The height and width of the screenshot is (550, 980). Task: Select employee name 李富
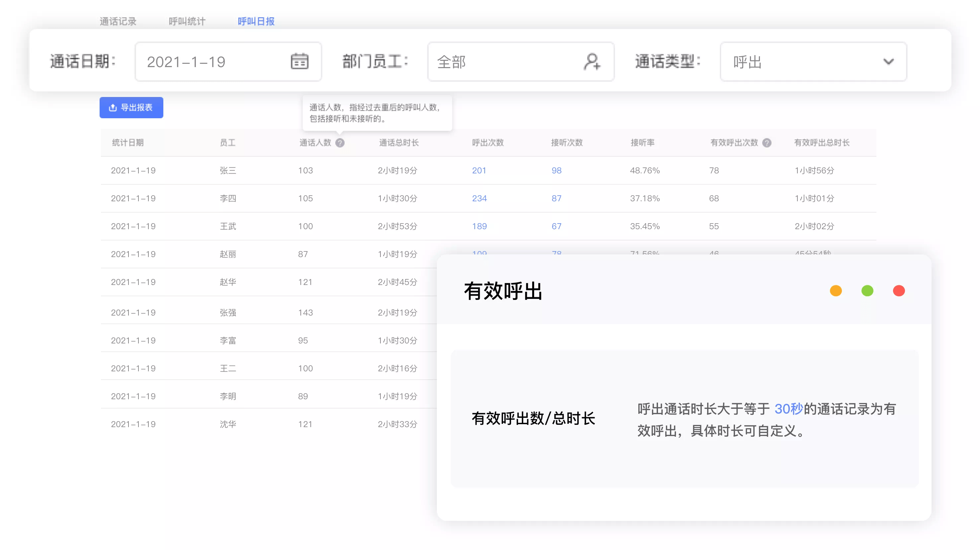[228, 340]
